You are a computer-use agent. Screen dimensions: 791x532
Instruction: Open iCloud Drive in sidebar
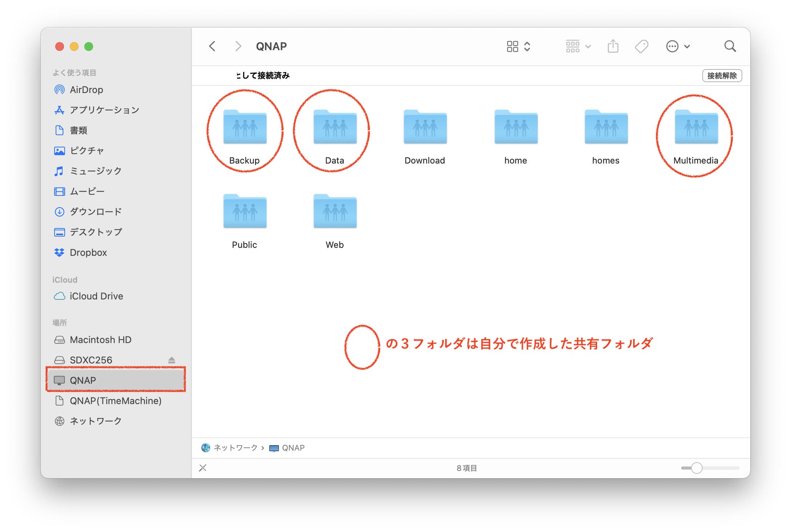96,296
